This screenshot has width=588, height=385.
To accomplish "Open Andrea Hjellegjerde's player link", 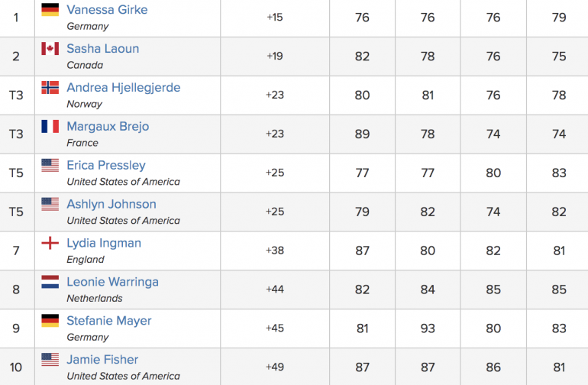I will (x=124, y=87).
